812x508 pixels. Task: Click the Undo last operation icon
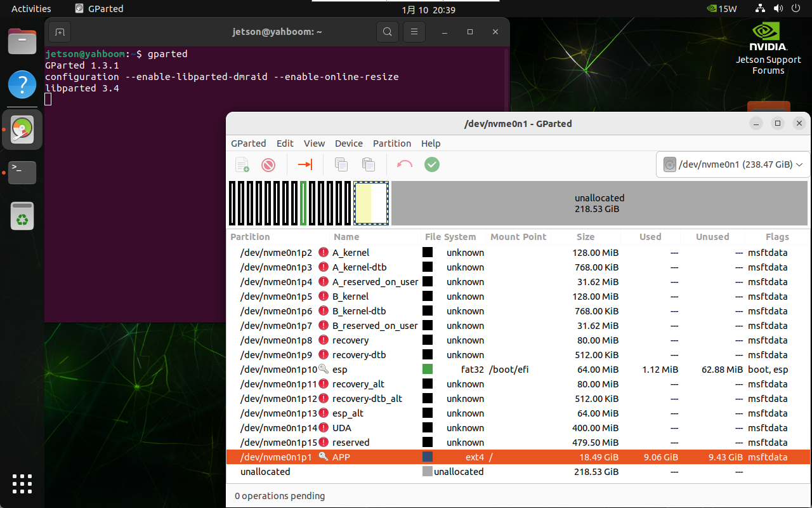click(404, 165)
